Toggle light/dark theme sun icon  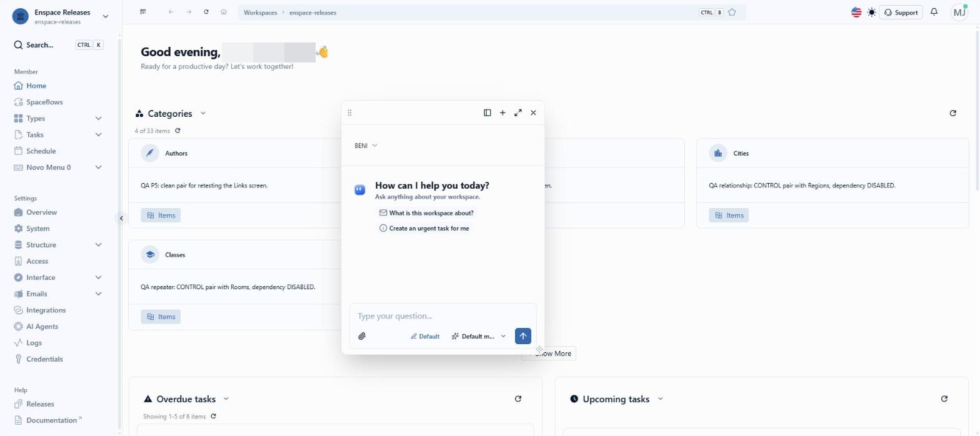point(872,12)
